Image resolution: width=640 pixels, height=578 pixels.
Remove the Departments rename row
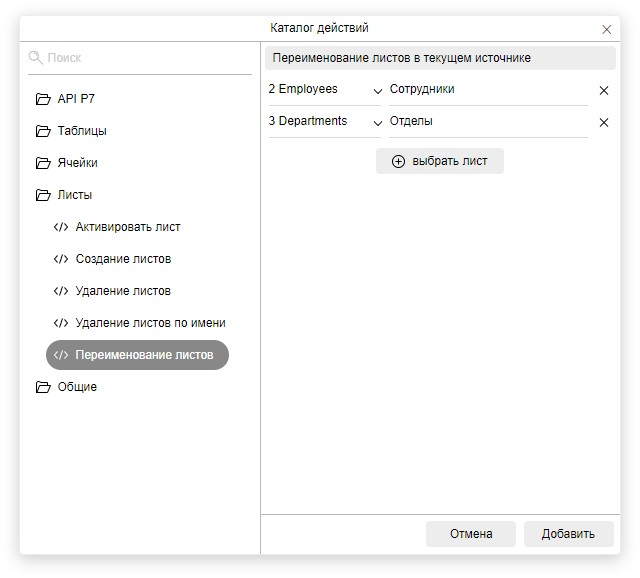pos(603,122)
